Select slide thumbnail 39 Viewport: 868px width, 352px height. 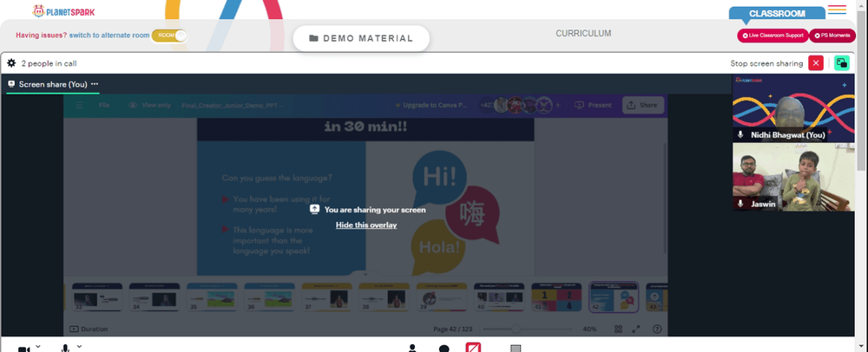pos(442,297)
